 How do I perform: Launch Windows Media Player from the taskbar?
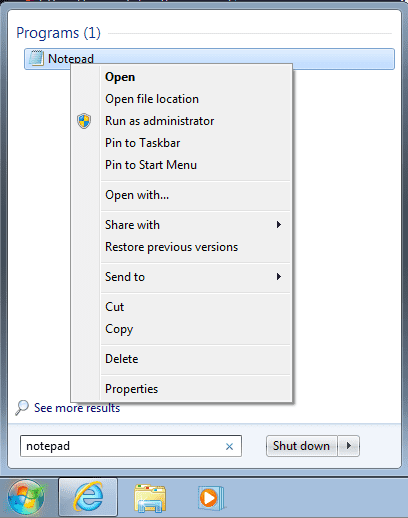pyautogui.click(x=211, y=498)
